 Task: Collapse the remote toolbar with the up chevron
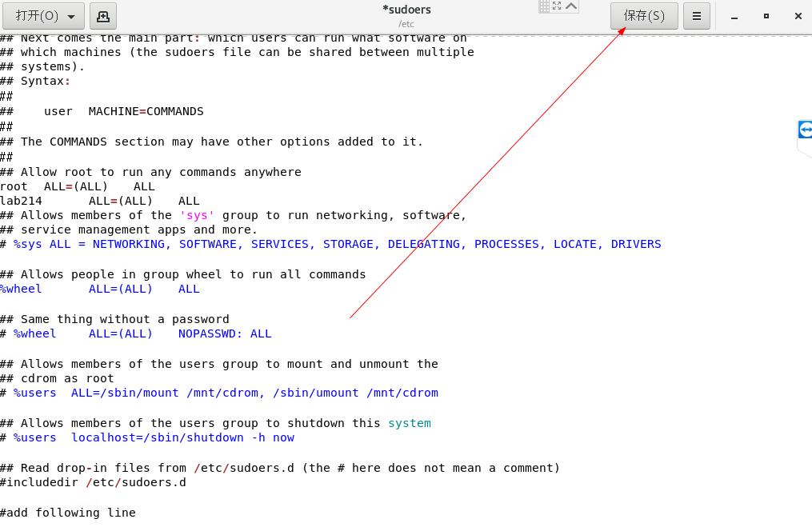coord(571,6)
